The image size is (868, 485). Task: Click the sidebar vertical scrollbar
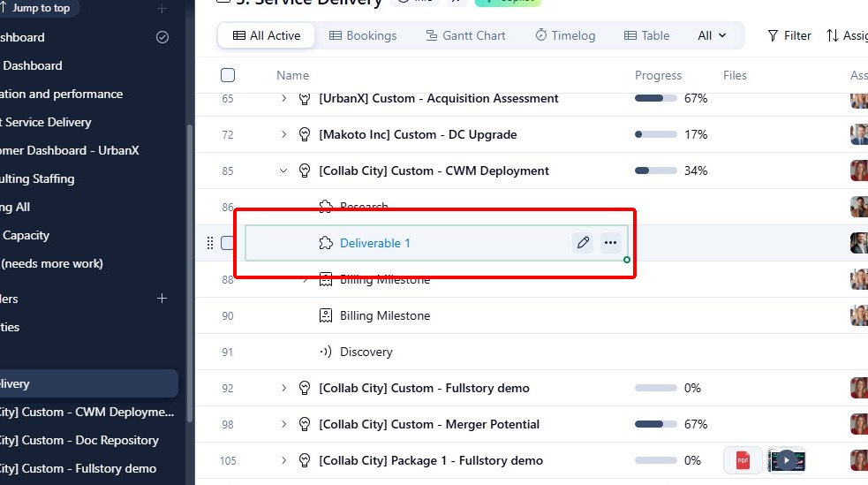190,274
